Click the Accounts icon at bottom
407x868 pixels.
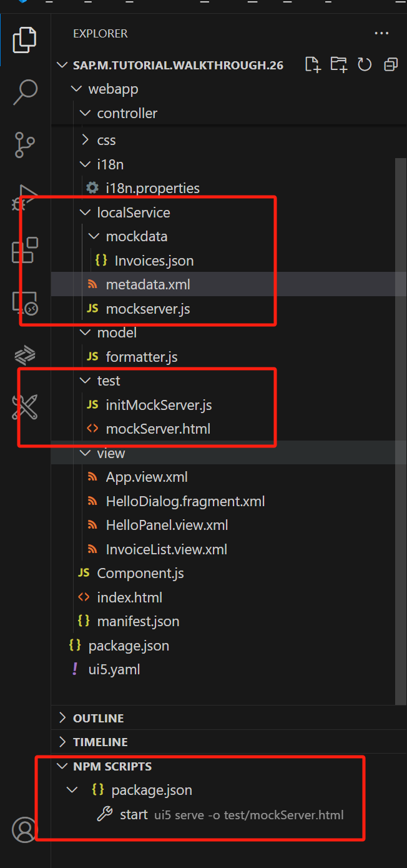click(25, 829)
